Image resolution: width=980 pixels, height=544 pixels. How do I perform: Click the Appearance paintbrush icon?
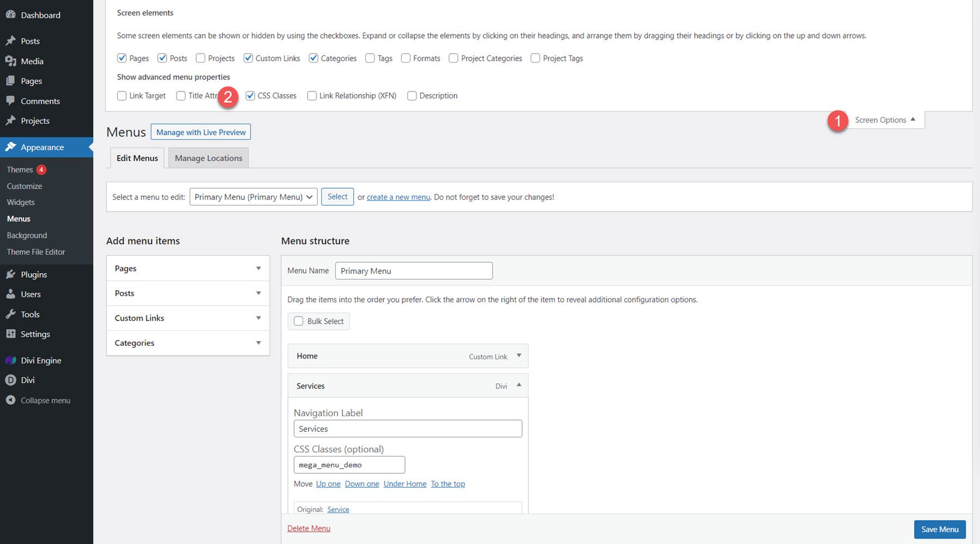click(11, 147)
